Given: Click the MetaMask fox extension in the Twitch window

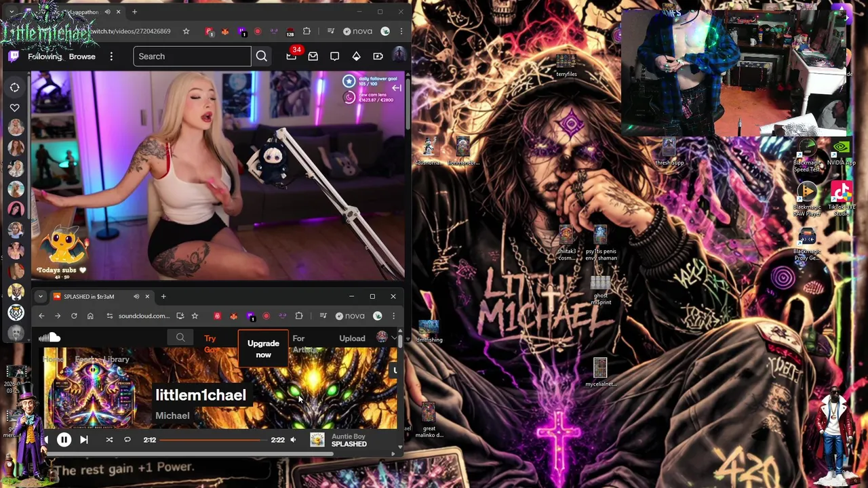Looking at the screenshot, I should pos(225,31).
